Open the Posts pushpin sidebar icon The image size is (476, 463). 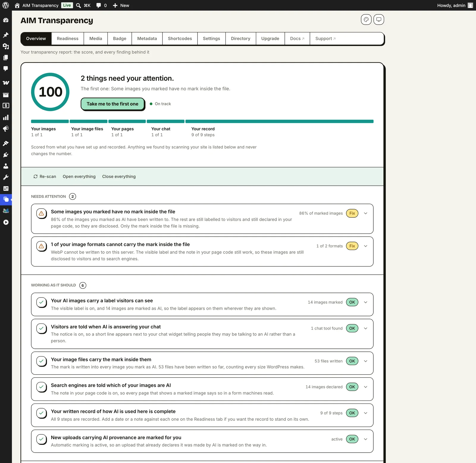pos(6,35)
